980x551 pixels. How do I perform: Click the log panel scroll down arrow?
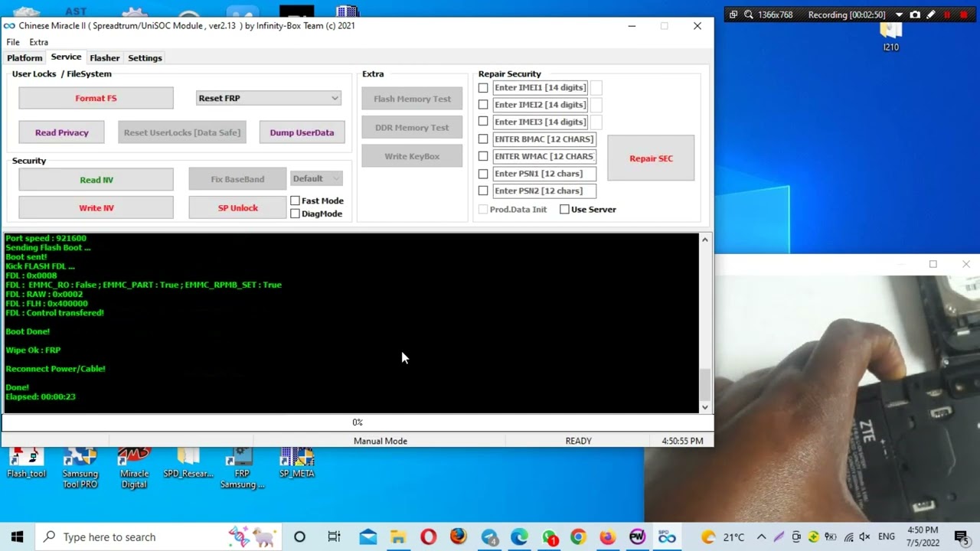(705, 406)
